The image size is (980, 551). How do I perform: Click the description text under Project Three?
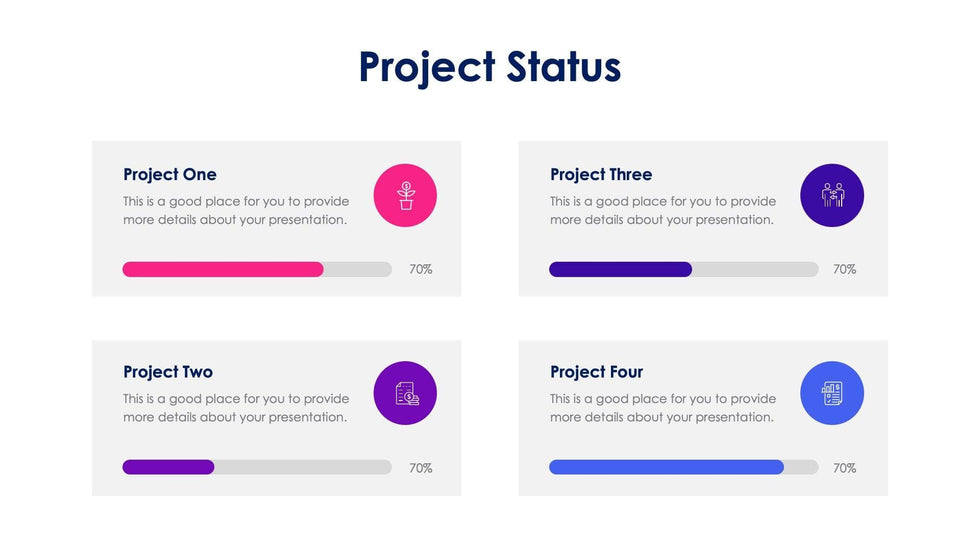[x=663, y=211]
